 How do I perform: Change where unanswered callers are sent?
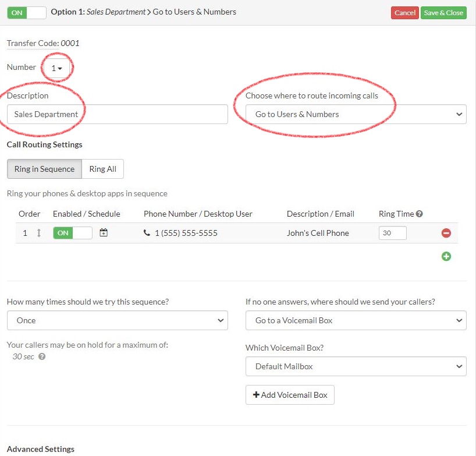[x=356, y=320]
